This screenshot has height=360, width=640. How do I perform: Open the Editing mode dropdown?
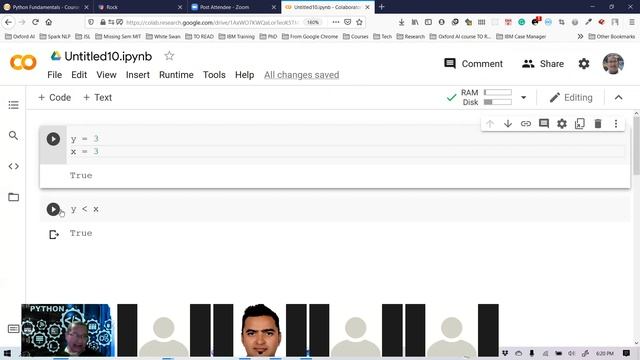pos(571,98)
